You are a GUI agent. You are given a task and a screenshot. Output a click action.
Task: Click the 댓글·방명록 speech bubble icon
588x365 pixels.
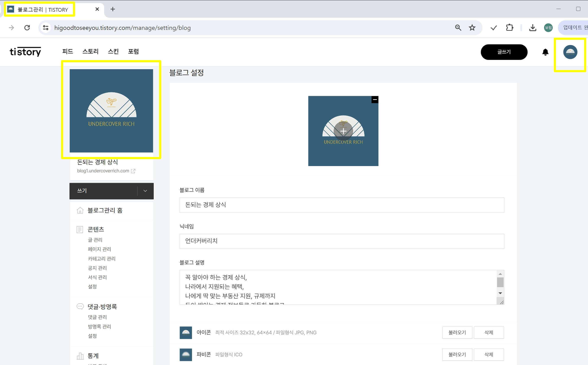coord(80,306)
